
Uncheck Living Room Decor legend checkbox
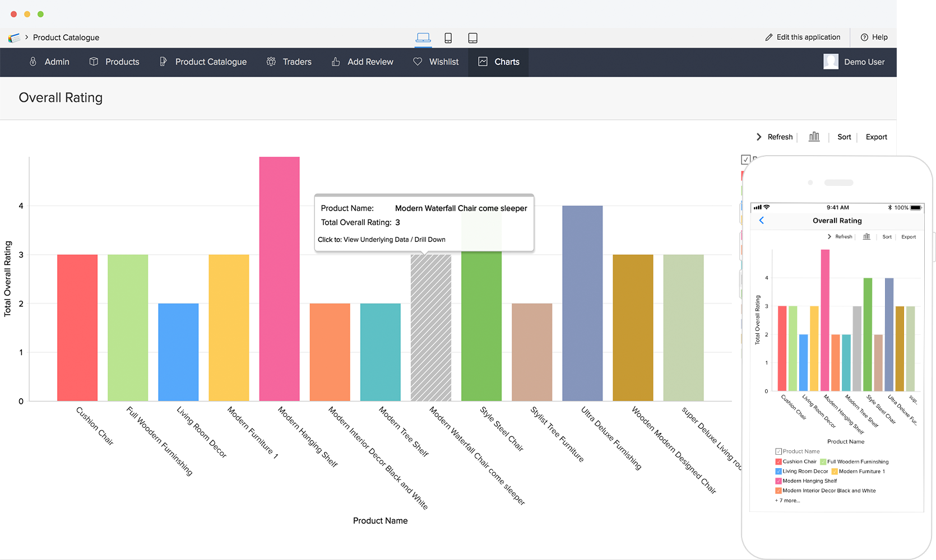779,472
